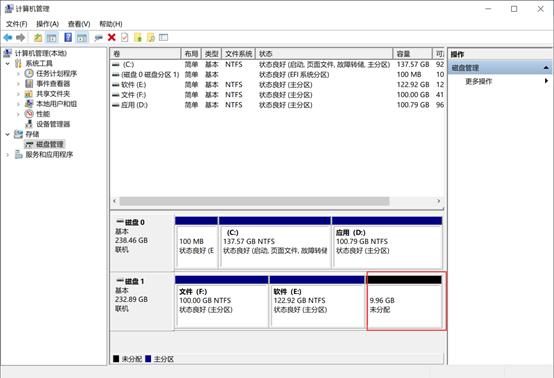The image size is (554, 378).
Task: Expand the 本地用户和组 node arrow
Action: pos(18,104)
